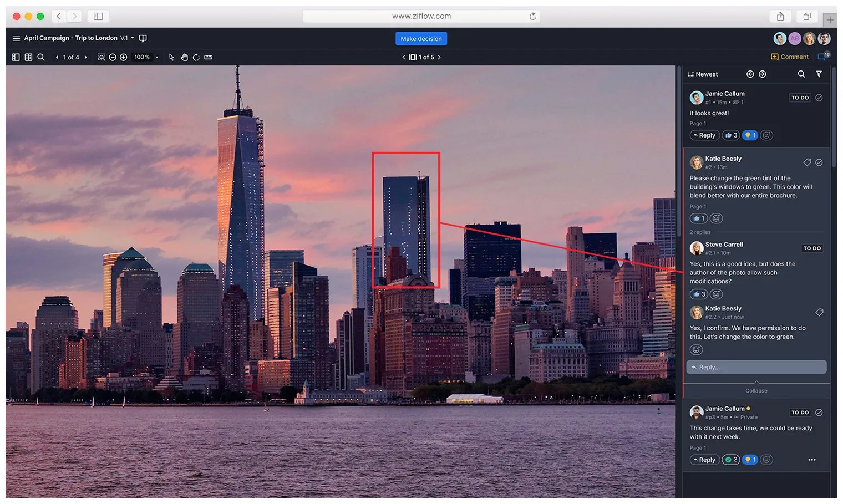Open the Newest sort order menu

point(703,74)
